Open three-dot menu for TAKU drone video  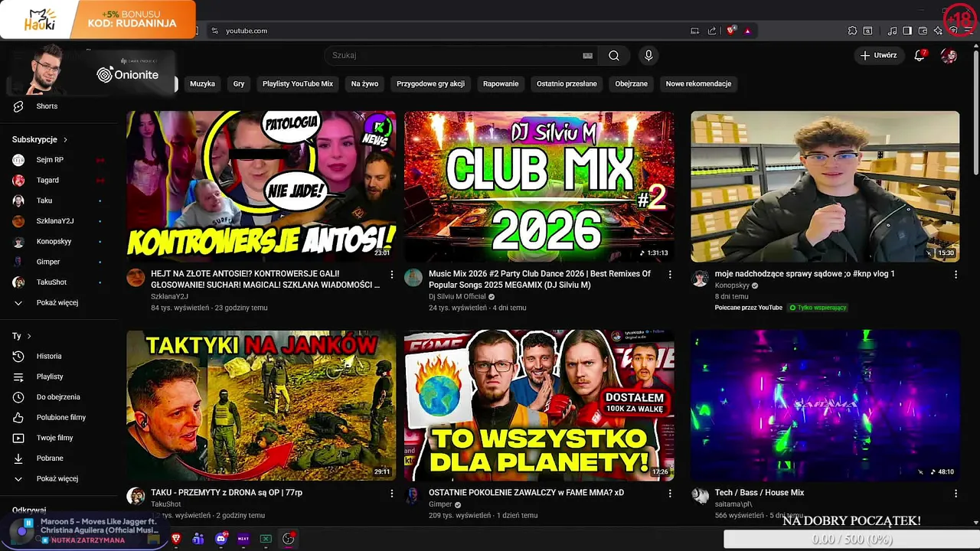pyautogui.click(x=392, y=494)
